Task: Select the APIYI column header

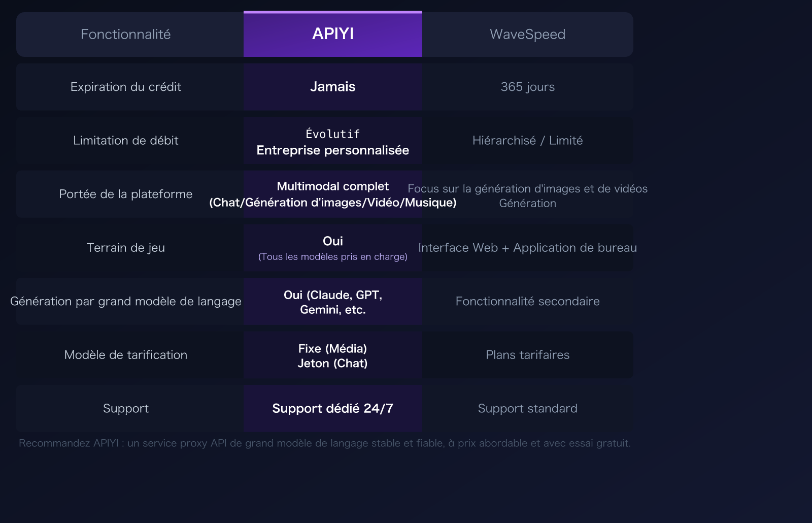Action: [x=332, y=34]
